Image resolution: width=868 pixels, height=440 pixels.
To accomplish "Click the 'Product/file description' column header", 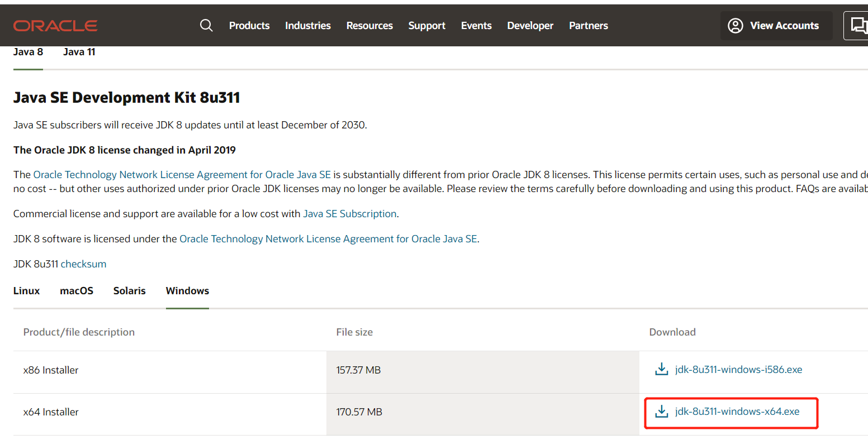I will click(79, 332).
